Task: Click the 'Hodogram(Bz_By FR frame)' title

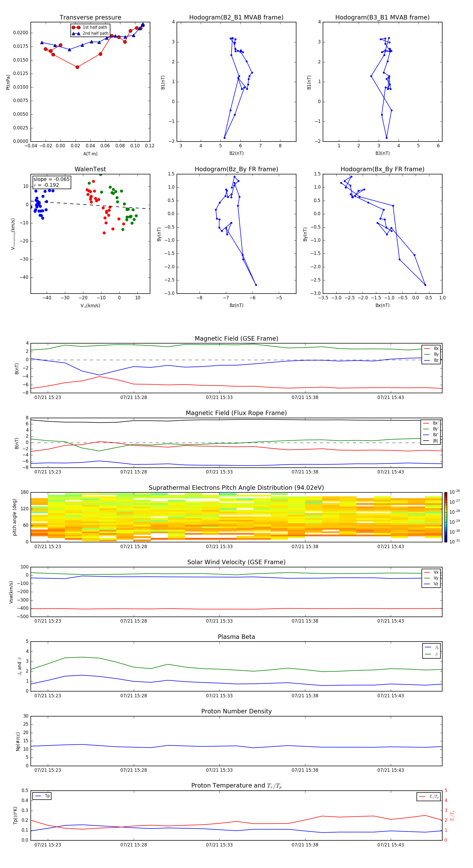Action: (236, 169)
